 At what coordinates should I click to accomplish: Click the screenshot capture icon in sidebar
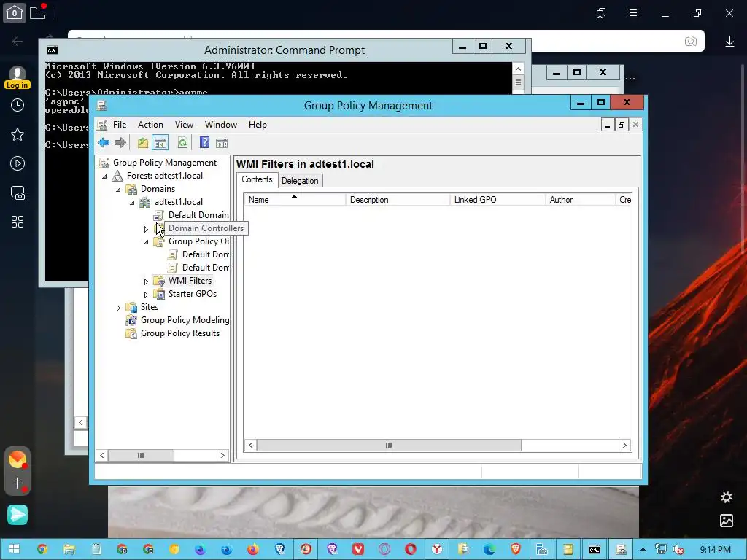coord(18,192)
